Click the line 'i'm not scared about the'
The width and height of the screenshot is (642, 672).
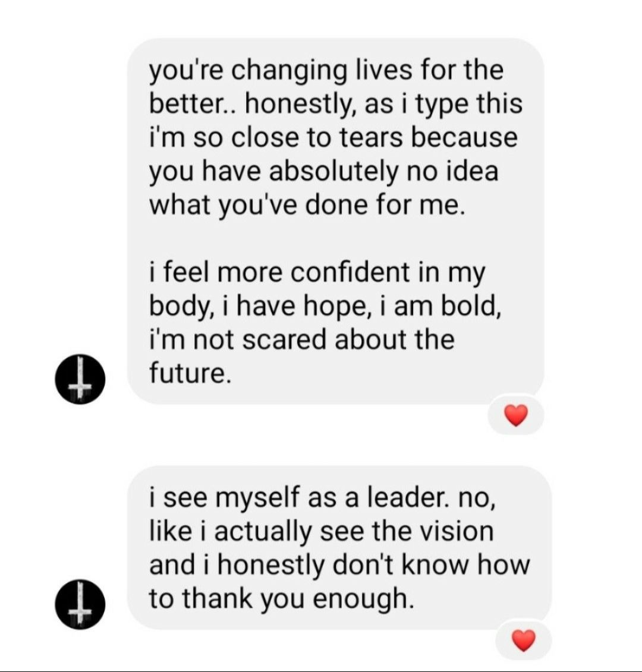point(301,340)
